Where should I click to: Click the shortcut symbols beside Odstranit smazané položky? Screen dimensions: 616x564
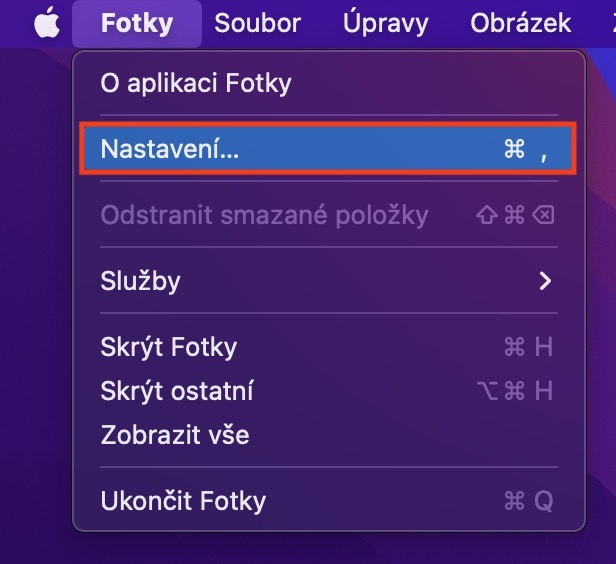pyautogui.click(x=515, y=215)
